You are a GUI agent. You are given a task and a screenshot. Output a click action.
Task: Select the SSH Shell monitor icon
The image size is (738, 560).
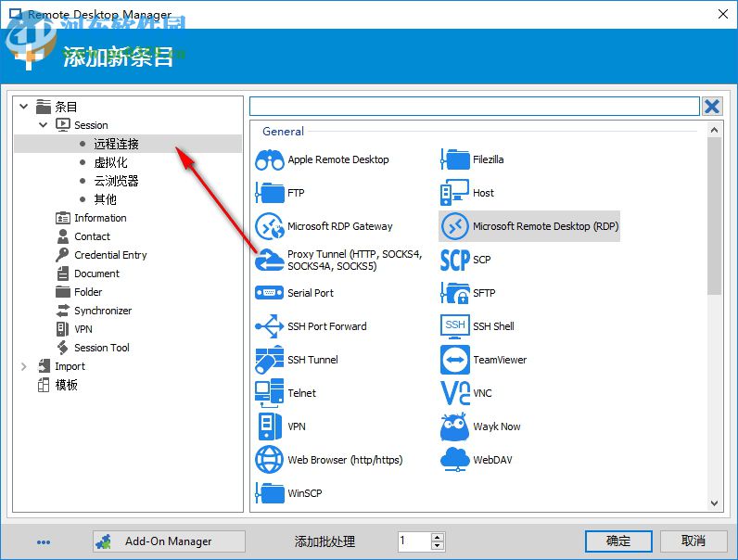coord(454,326)
